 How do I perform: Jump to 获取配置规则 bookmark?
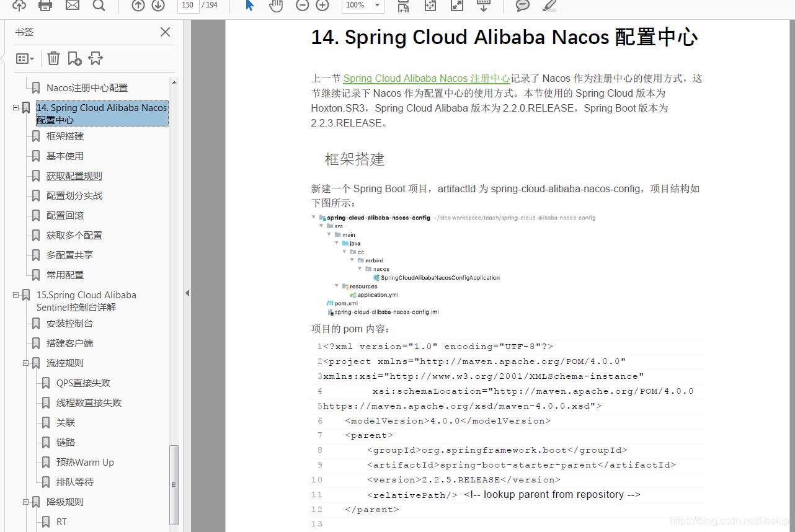pos(74,176)
